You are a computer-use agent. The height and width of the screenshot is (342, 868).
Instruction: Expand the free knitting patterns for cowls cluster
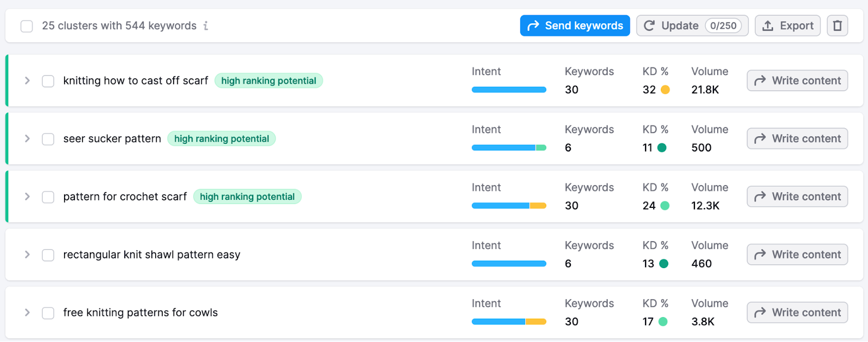point(27,313)
